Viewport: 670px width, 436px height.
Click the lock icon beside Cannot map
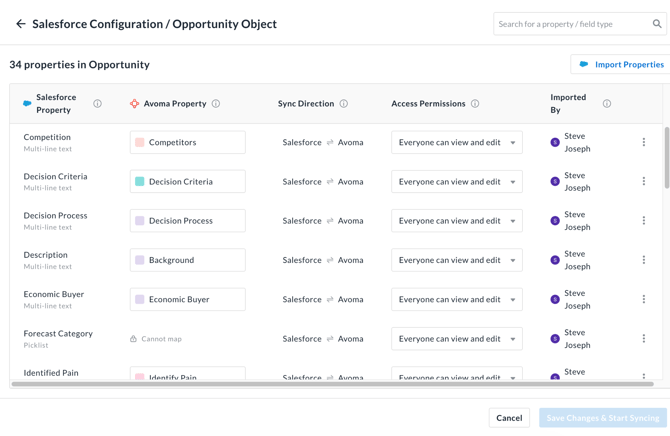[x=133, y=339]
